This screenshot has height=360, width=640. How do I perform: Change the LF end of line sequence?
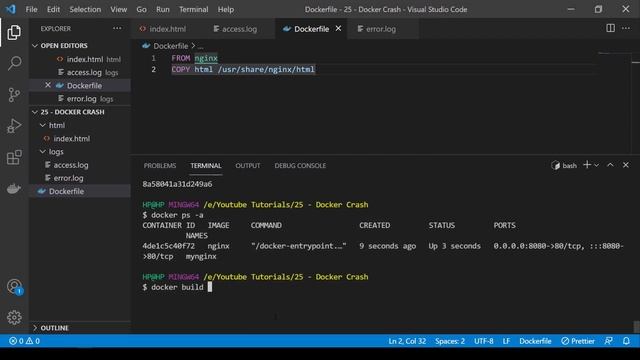[x=506, y=341]
